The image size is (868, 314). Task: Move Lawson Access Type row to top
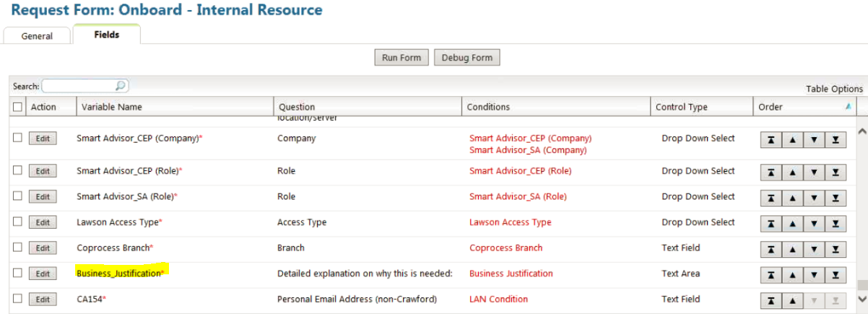[x=771, y=223]
